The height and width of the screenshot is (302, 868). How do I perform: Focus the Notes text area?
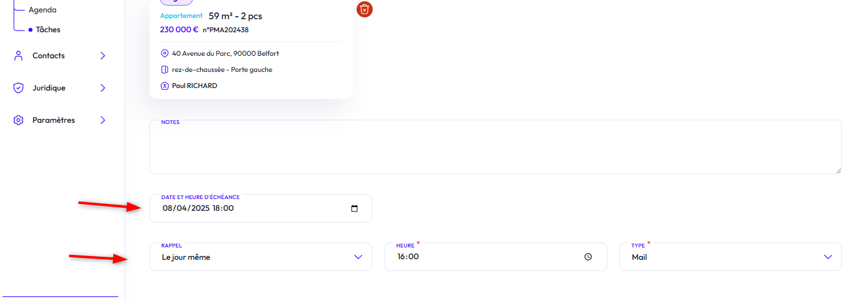tap(495, 149)
